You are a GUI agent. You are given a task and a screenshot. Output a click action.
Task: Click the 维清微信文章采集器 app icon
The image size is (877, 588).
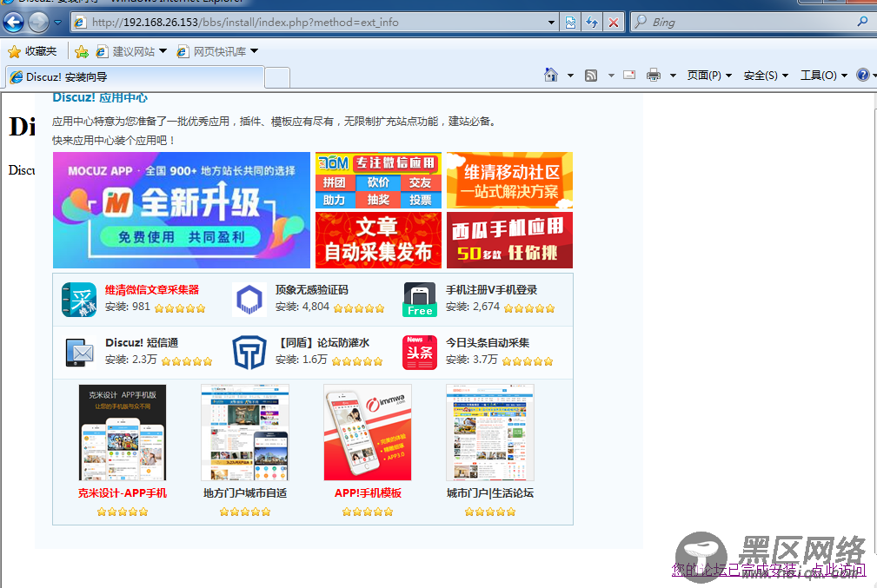pos(79,300)
